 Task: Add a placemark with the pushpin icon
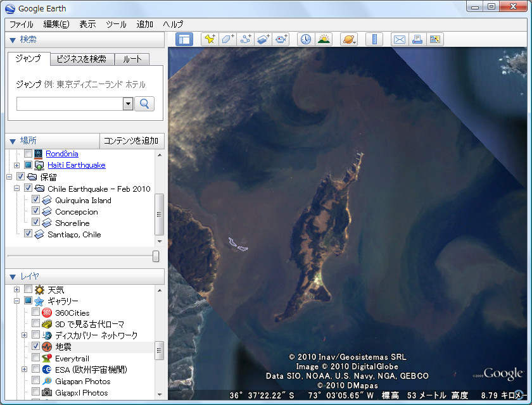210,39
